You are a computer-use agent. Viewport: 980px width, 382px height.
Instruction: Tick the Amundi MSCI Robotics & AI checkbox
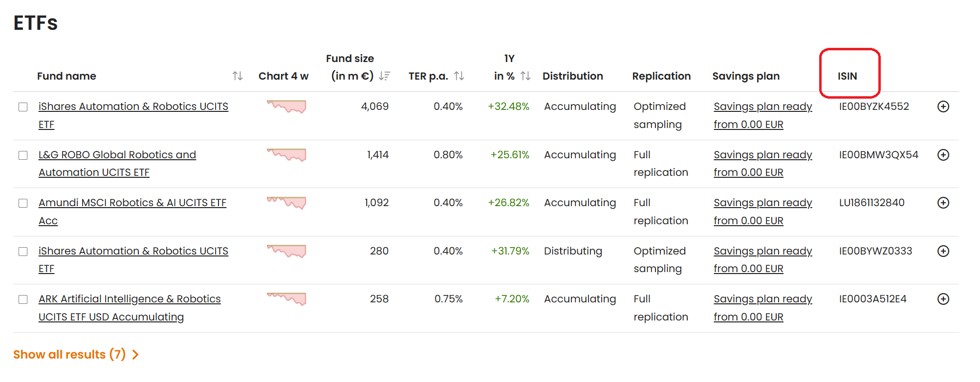[23, 203]
